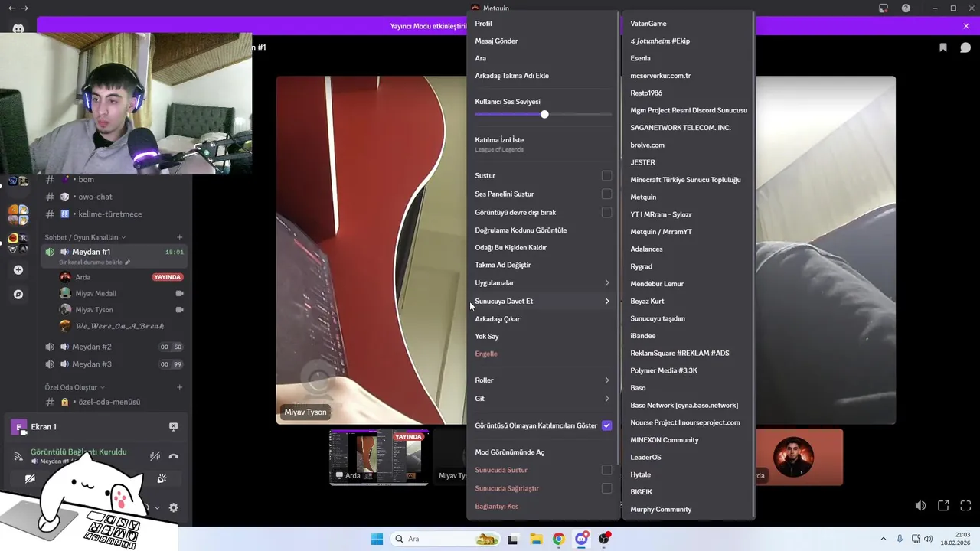Toggle the Sunucuda Sağırlaştır checkbox
This screenshot has height=551, width=980.
pyautogui.click(x=606, y=488)
